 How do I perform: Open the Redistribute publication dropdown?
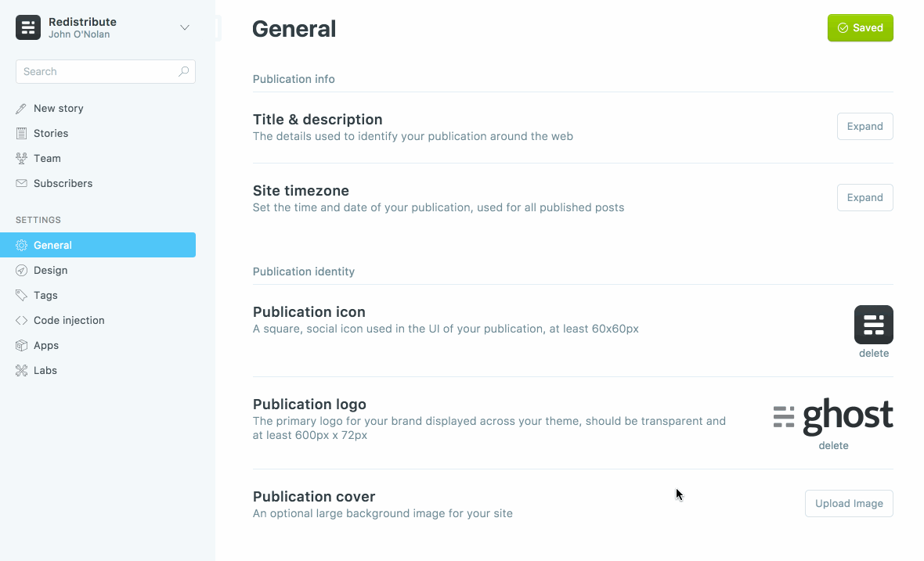coord(185,27)
